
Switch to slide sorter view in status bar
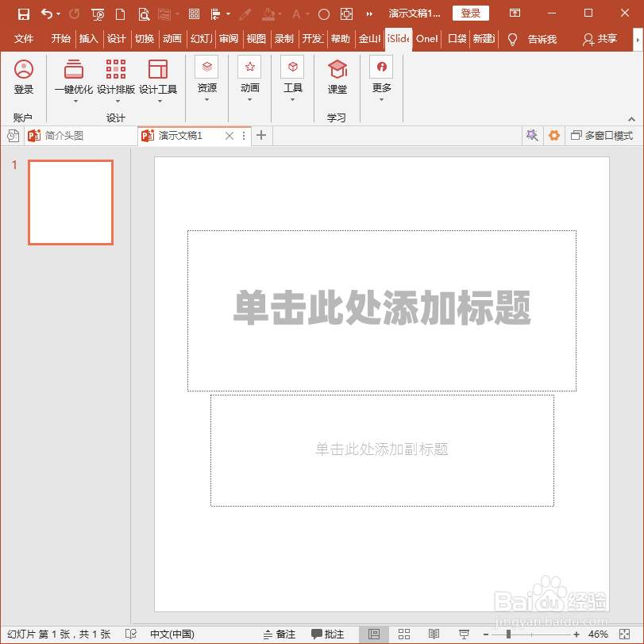pyautogui.click(x=403, y=634)
